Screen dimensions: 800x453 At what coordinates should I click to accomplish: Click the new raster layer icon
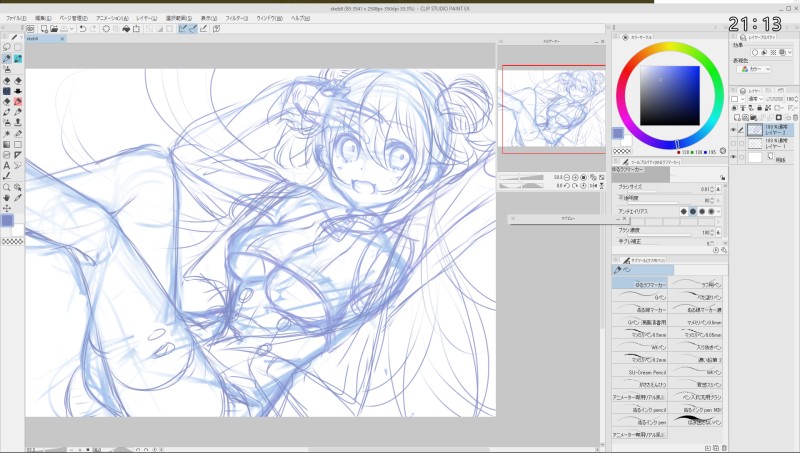(735, 118)
